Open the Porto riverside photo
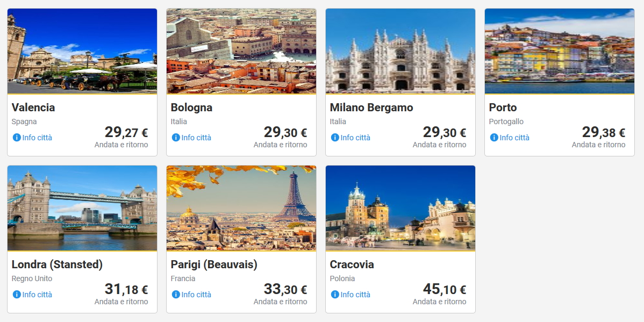This screenshot has width=644, height=322. click(560, 51)
